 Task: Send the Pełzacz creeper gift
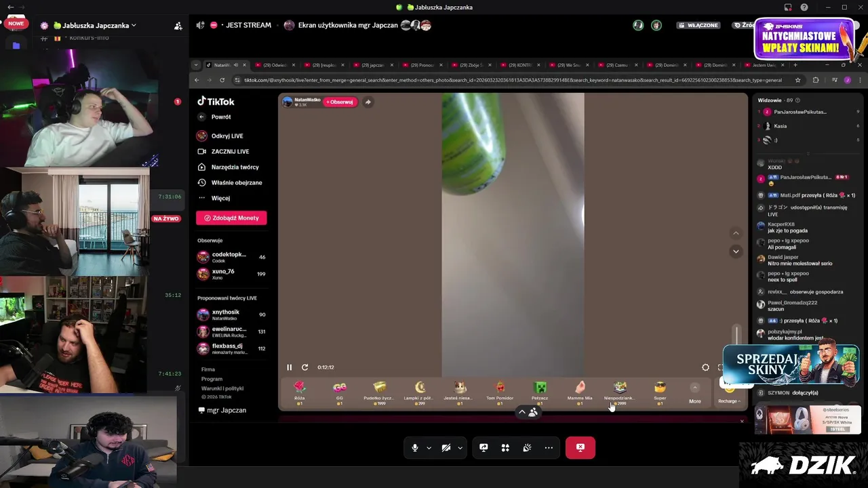[540, 393]
